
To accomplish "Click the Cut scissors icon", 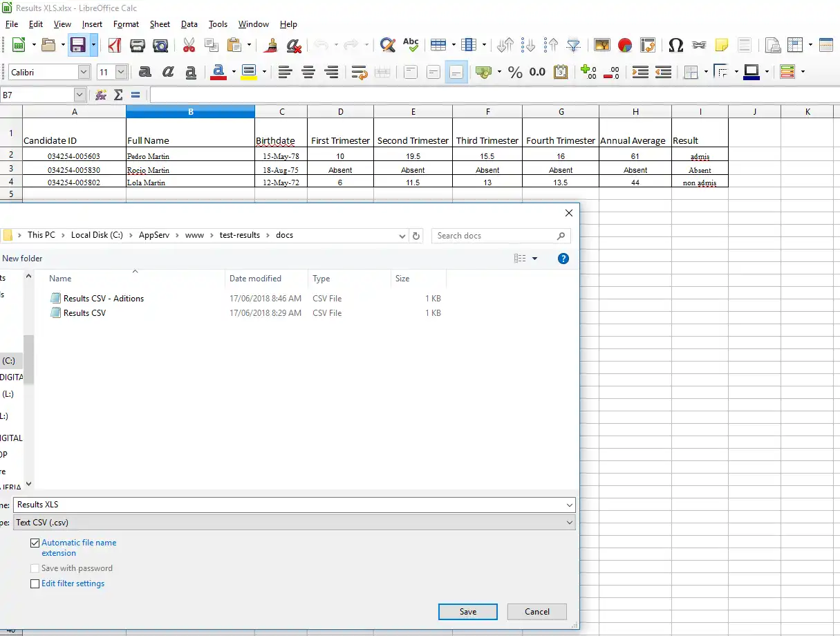I will pyautogui.click(x=189, y=46).
